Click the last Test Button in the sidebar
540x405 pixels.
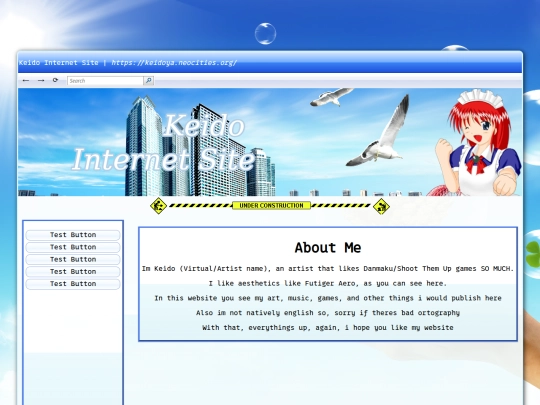coord(73,284)
